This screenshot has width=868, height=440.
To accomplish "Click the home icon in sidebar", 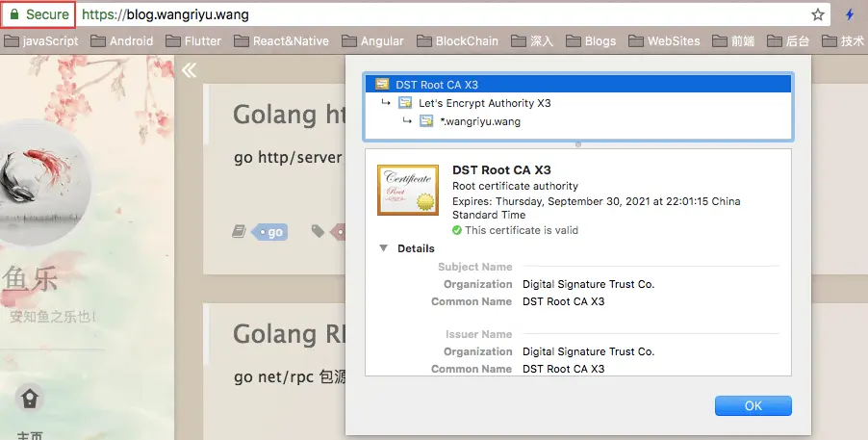I will coord(29,399).
